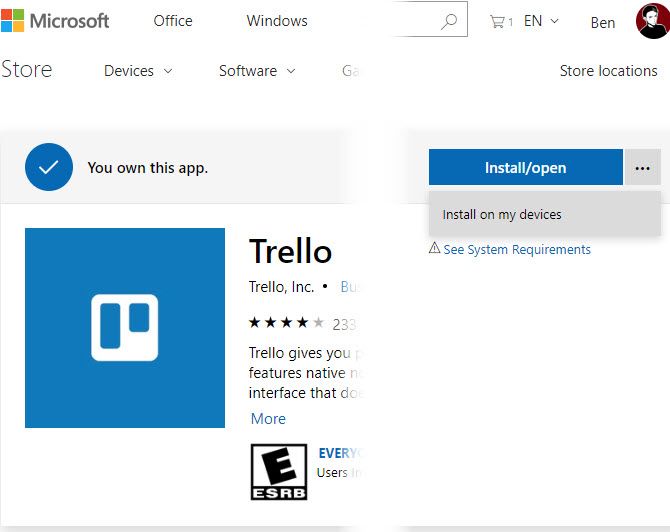Viewport: 670px width, 532px height.
Task: Open the three-dots more options button
Action: point(643,168)
